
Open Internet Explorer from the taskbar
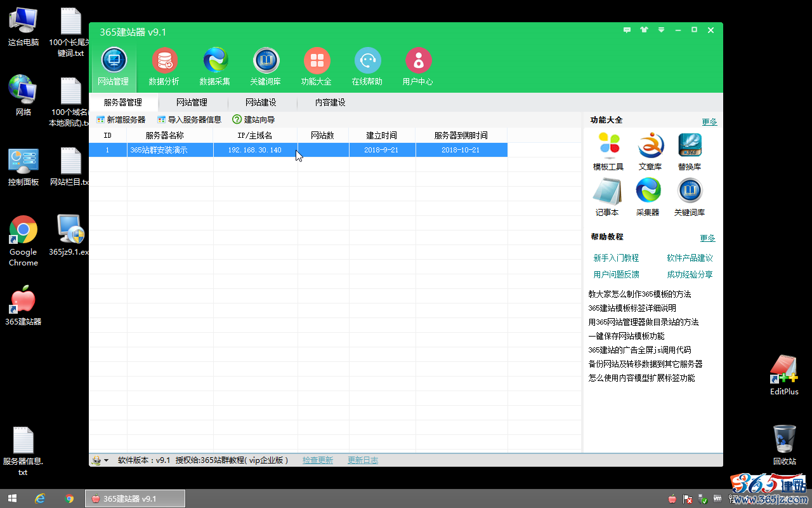(40, 498)
